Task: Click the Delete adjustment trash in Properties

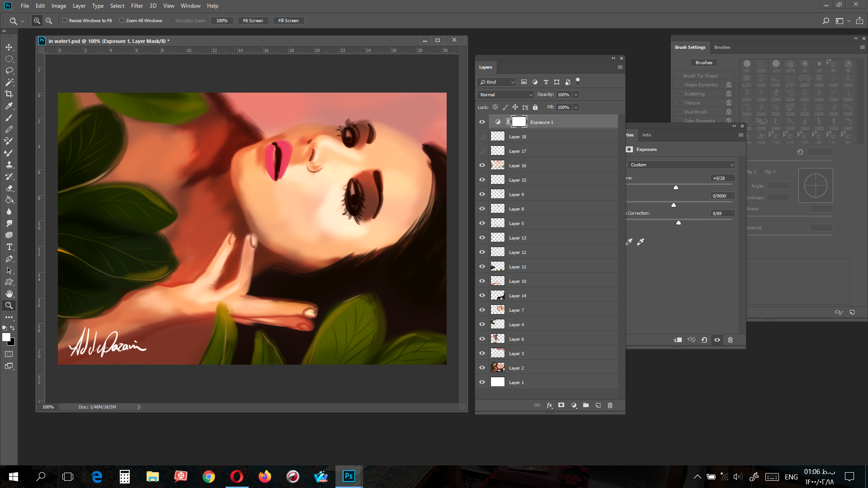Action: (730, 340)
